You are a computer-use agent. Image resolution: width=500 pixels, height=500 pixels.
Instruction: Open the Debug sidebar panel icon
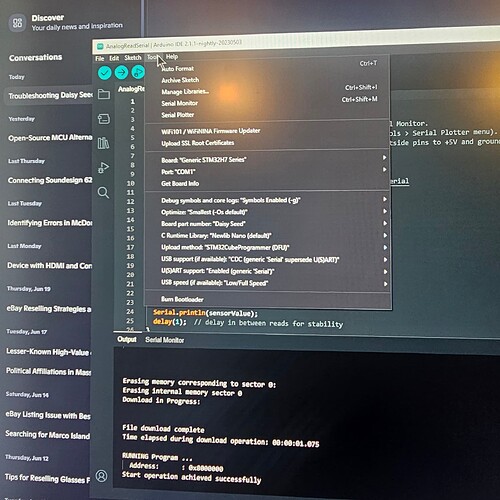coord(103,168)
